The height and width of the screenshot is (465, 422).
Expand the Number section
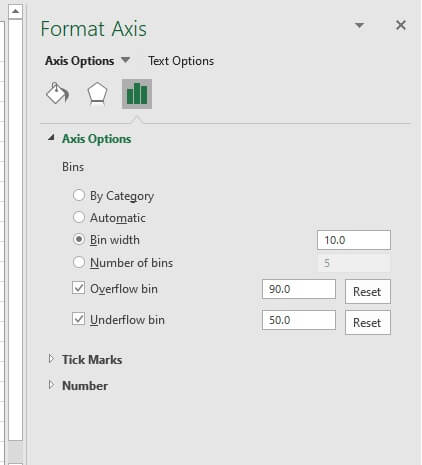click(x=51, y=385)
